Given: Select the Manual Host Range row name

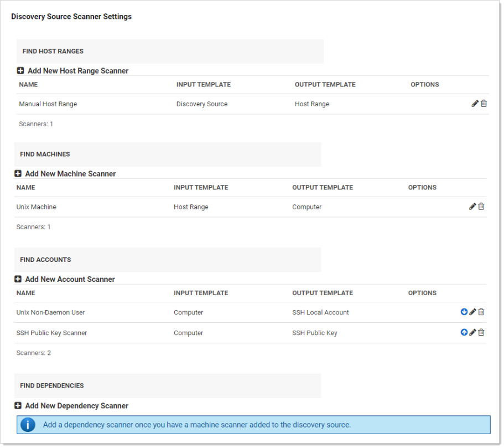Looking at the screenshot, I should pyautogui.click(x=48, y=104).
